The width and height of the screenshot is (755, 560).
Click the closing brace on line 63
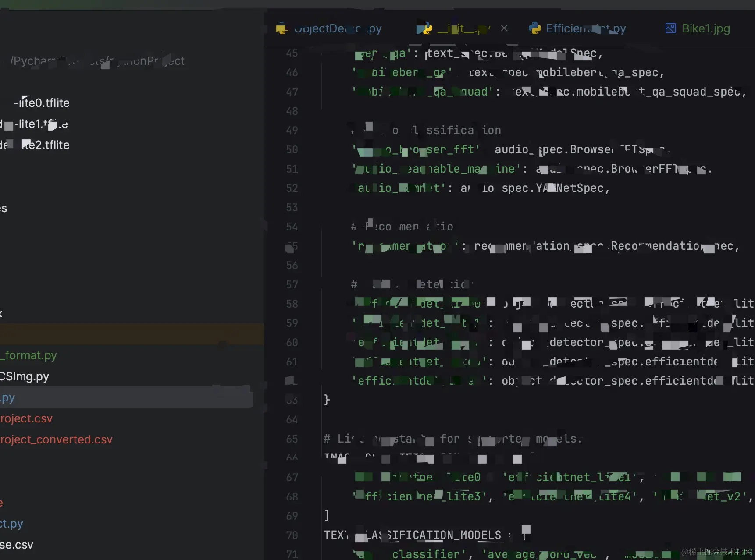point(327,400)
